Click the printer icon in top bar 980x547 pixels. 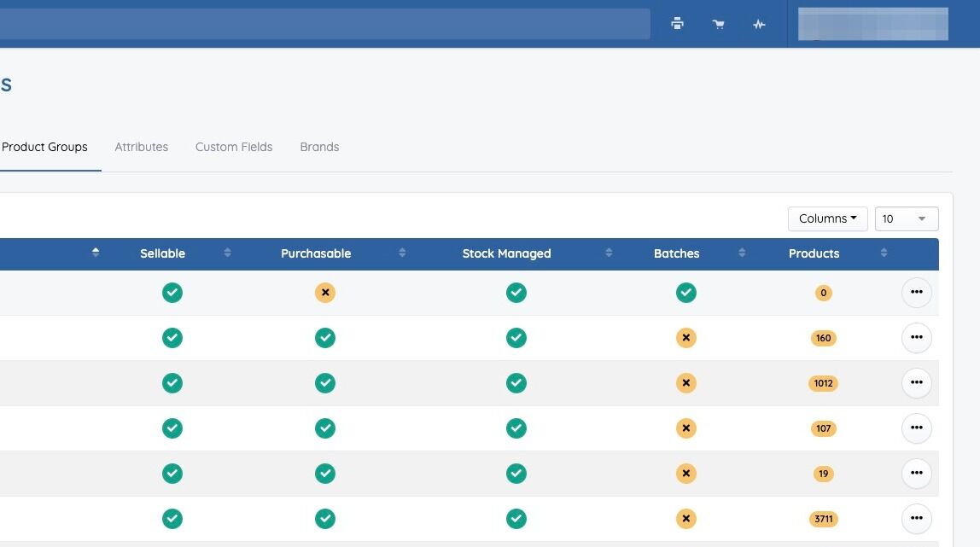677,24
